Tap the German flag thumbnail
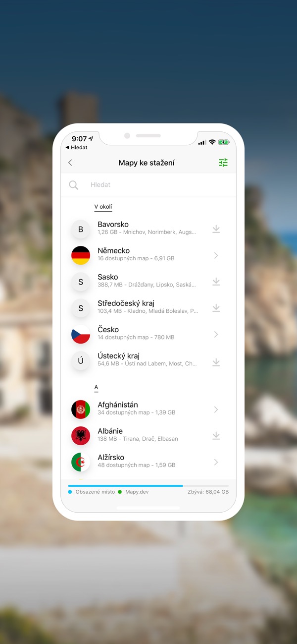The width and height of the screenshot is (297, 644). click(81, 255)
